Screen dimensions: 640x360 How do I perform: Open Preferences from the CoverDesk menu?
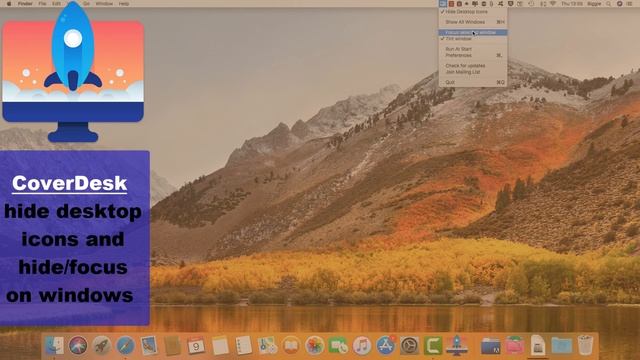[x=473, y=55]
